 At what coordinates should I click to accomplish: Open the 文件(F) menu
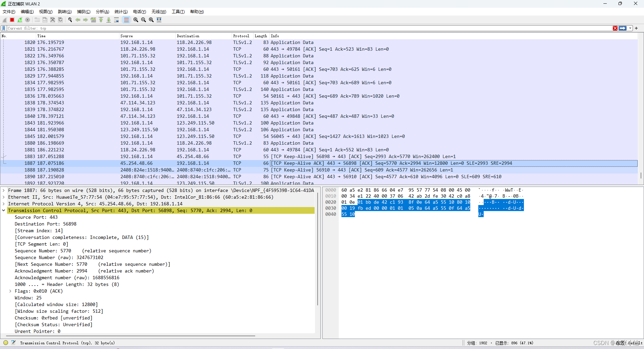(x=9, y=12)
